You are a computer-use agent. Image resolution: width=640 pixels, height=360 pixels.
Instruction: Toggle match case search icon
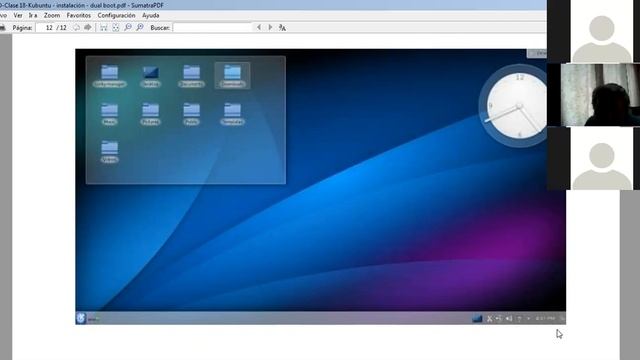pos(282,27)
